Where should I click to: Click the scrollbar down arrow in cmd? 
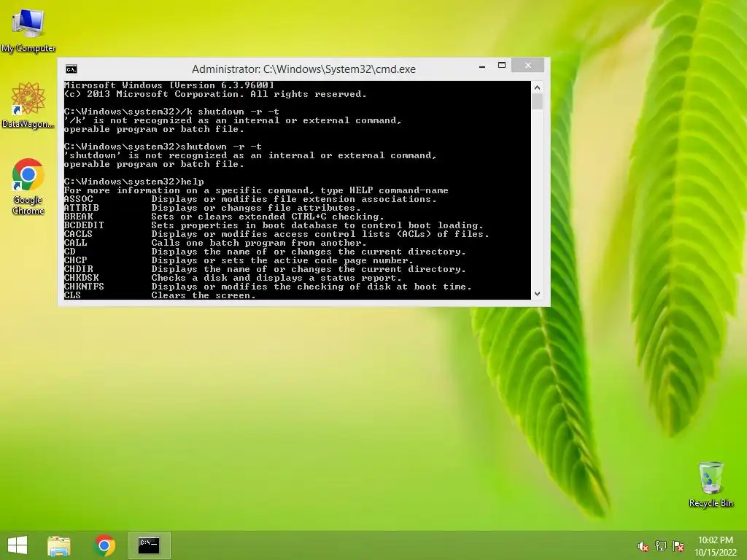coord(538,294)
